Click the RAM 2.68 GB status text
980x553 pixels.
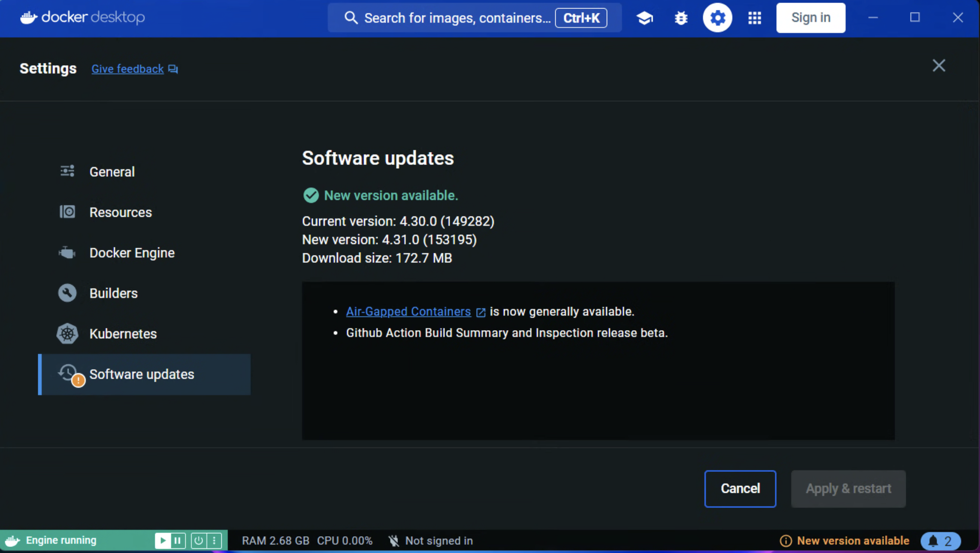coord(275,541)
